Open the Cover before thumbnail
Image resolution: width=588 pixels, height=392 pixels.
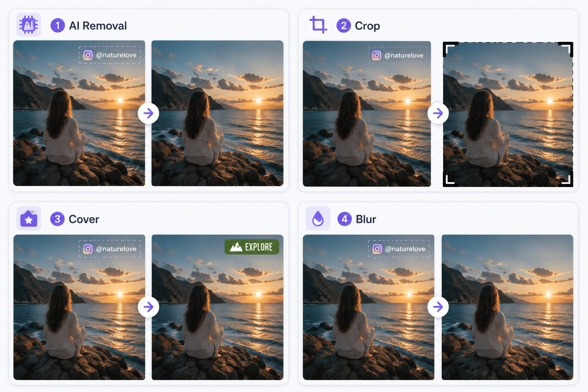click(x=79, y=307)
